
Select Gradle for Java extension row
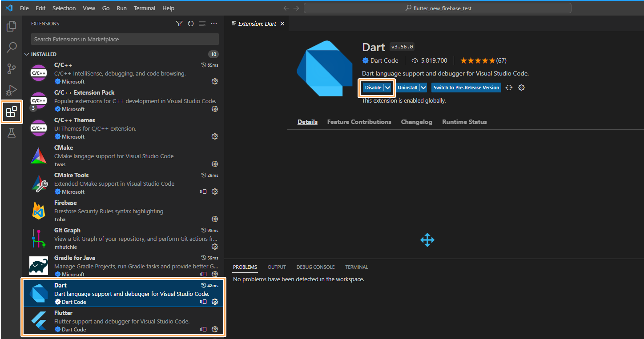(x=124, y=266)
